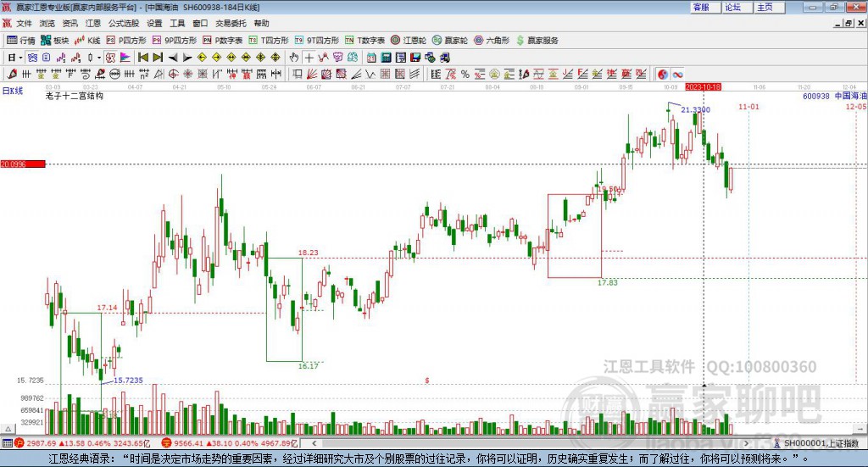Switch to the K线 chart view
This screenshot has width=868, height=467.
(x=87, y=41)
